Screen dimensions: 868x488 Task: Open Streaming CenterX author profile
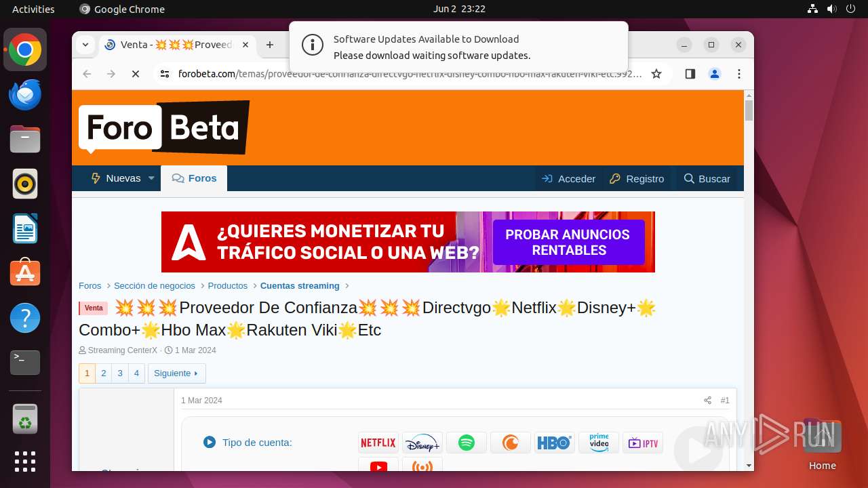pos(123,350)
